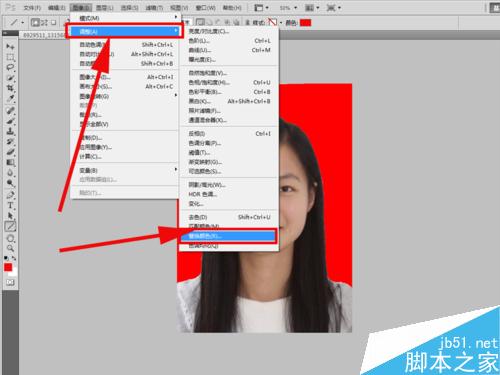Choose 黑白 with shortcut Alt+Shift+Ctrl+B

pyautogui.click(x=229, y=101)
